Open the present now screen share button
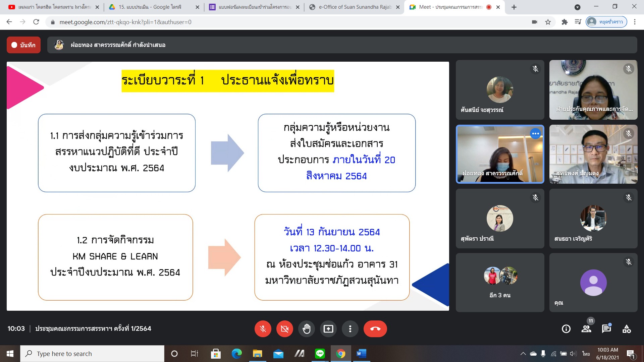644x362 pixels. click(328, 329)
